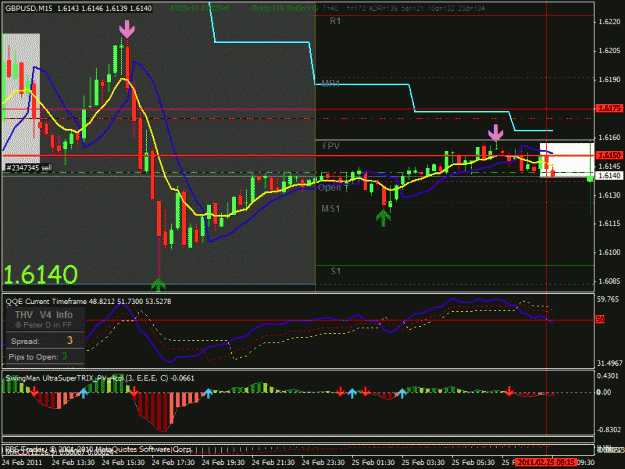Click the 25 Feb 05:30 time axis label

pyautogui.click(x=473, y=463)
